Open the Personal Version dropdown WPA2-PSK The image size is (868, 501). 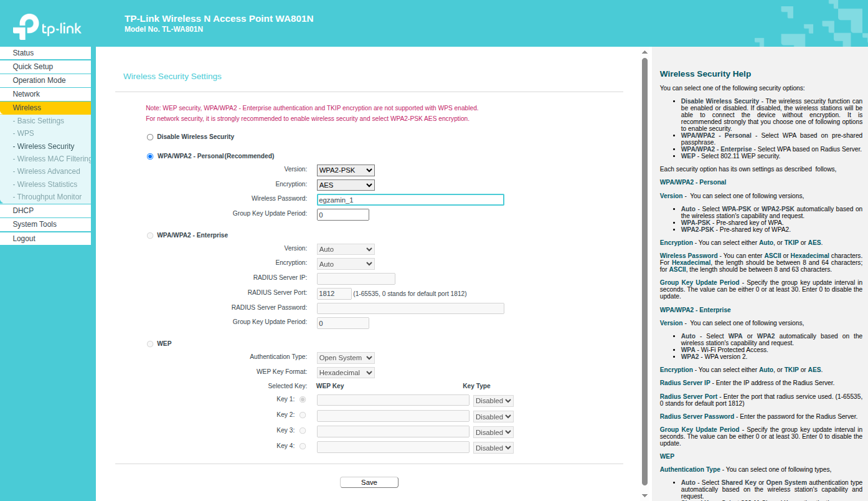346,170
